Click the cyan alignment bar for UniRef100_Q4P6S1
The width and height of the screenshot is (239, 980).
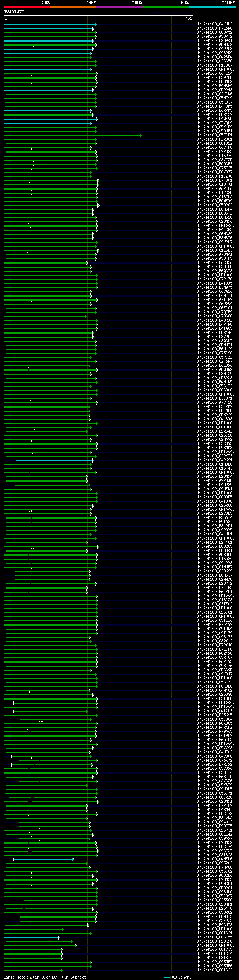coord(55,460)
